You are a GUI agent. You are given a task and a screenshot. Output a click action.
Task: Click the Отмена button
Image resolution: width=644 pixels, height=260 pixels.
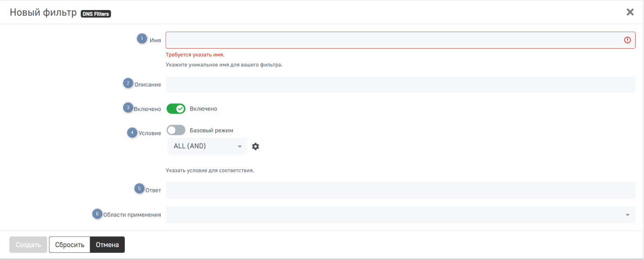(x=107, y=245)
